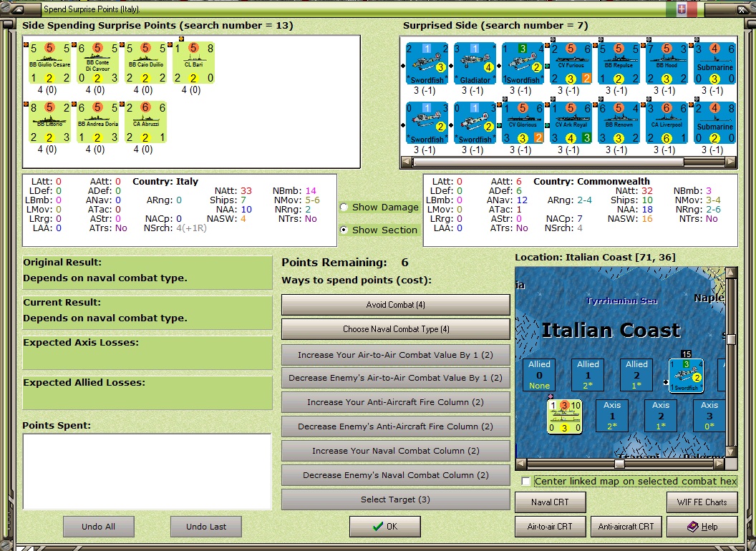Image resolution: width=756 pixels, height=551 pixels.
Task: Select the CV Ark Royal counter
Action: click(571, 122)
